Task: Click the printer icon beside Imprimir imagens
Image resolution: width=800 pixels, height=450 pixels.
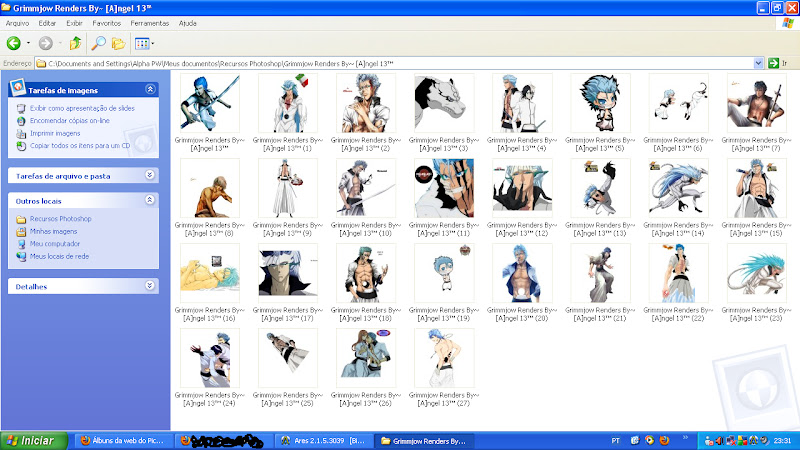Action: (21, 134)
